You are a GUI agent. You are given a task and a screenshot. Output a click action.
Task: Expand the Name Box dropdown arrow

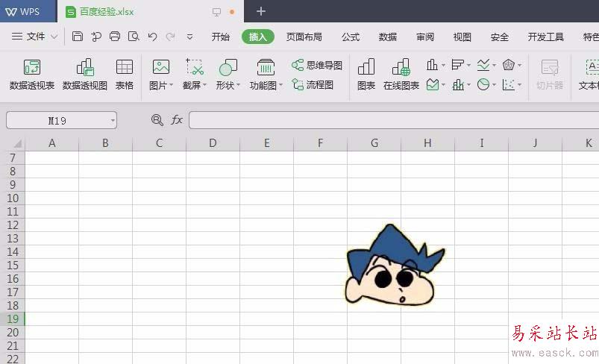[113, 121]
